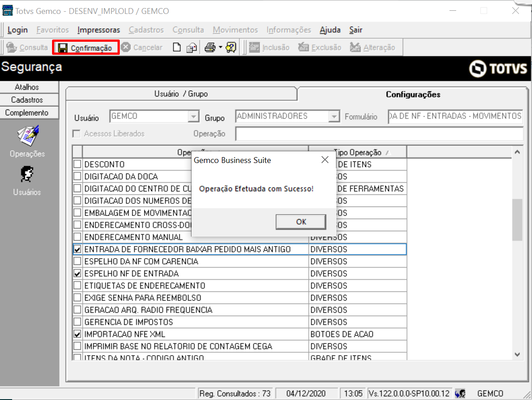
Task: Open the Login menu
Action: (x=17, y=30)
